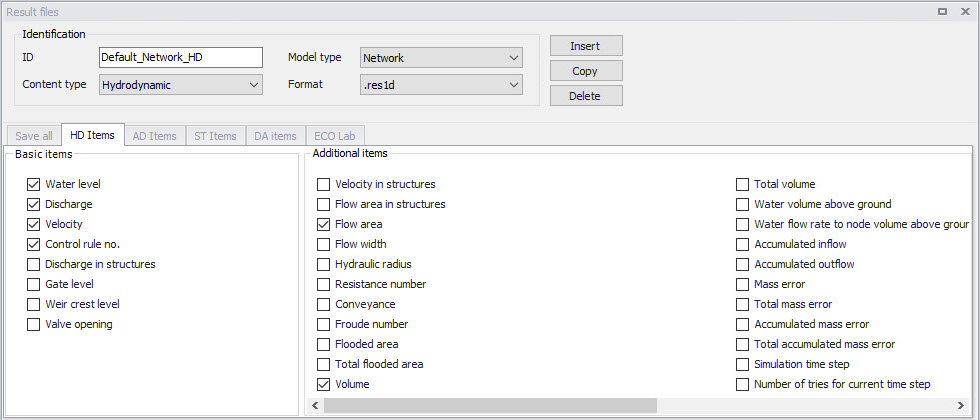The width and height of the screenshot is (980, 420).
Task: Click the Delete button
Action: [586, 96]
